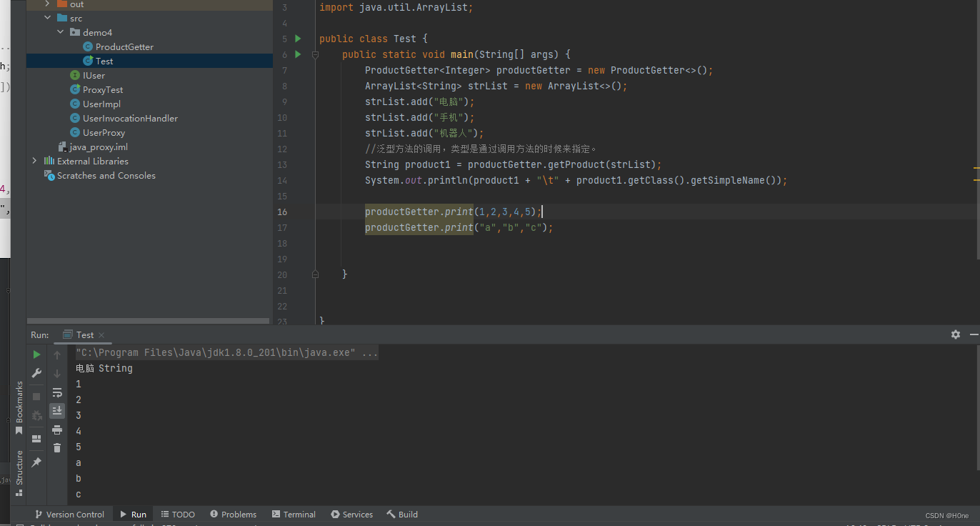This screenshot has width=980, height=526.
Task: Click line number 16 in gutter
Action: coord(282,212)
